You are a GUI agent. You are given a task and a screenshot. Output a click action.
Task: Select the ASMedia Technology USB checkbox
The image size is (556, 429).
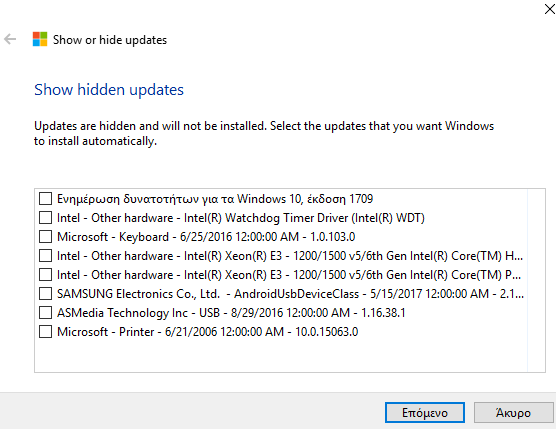(x=45, y=313)
